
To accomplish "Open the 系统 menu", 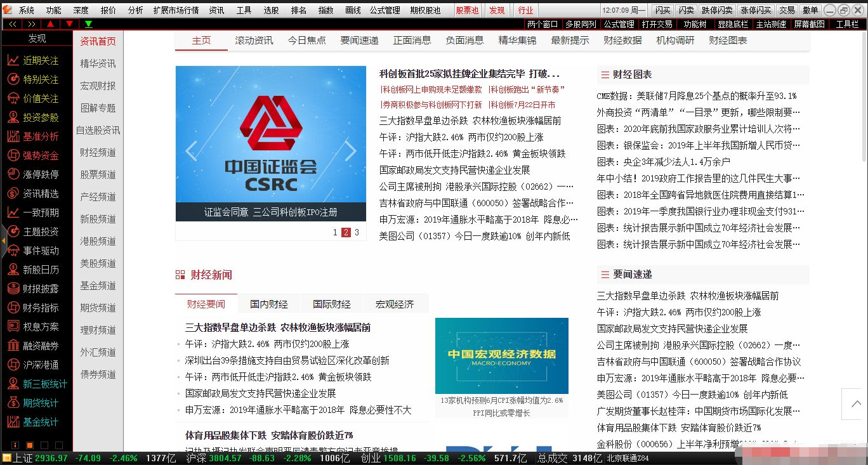I will click(x=27, y=10).
